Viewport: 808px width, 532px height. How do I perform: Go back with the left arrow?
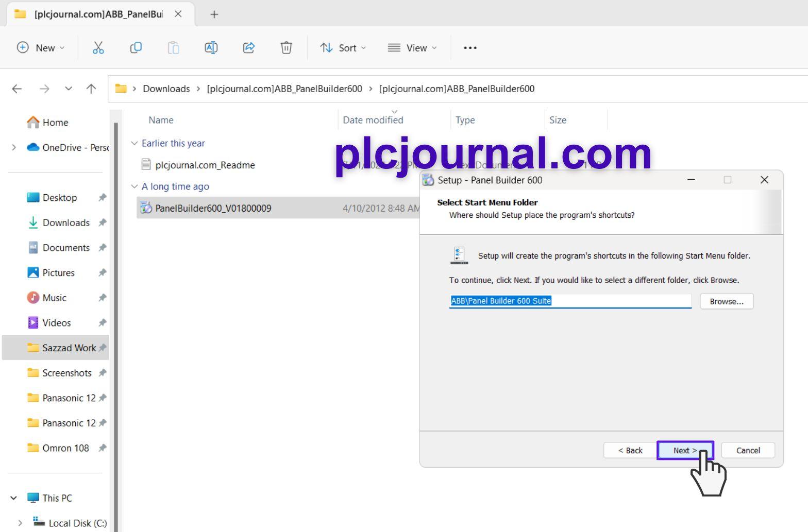click(17, 89)
